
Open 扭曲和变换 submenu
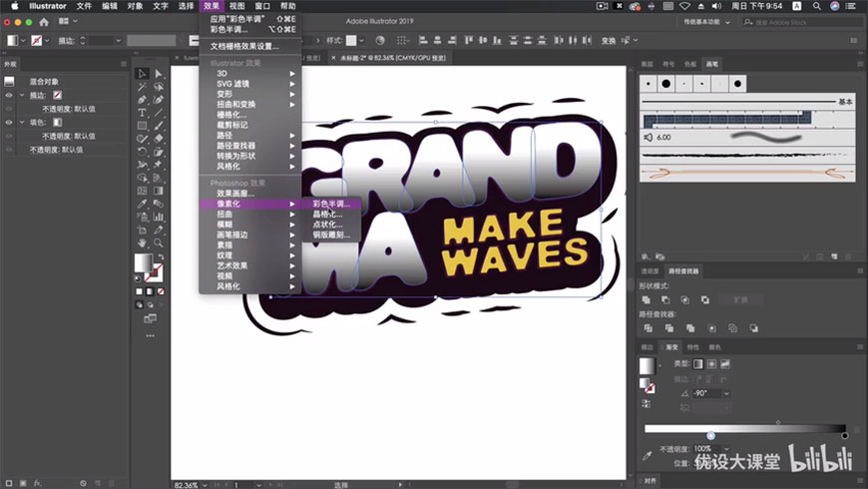(x=250, y=104)
